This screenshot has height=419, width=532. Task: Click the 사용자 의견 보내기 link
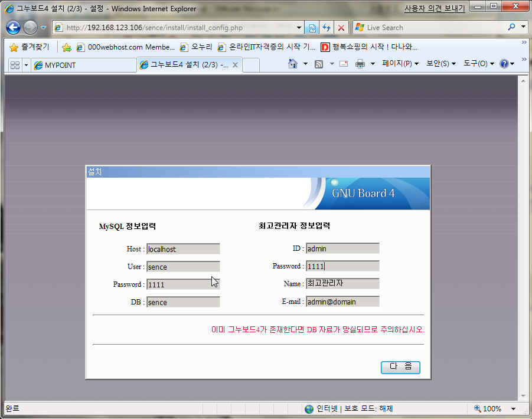(x=435, y=8)
